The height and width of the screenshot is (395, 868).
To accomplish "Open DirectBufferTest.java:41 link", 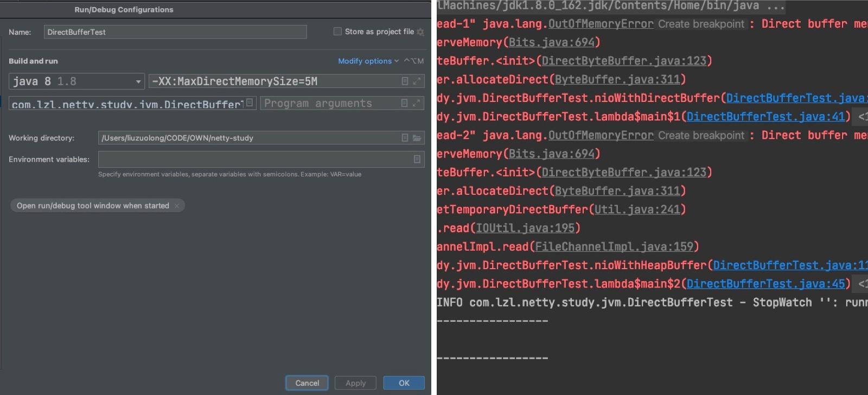I will point(765,117).
